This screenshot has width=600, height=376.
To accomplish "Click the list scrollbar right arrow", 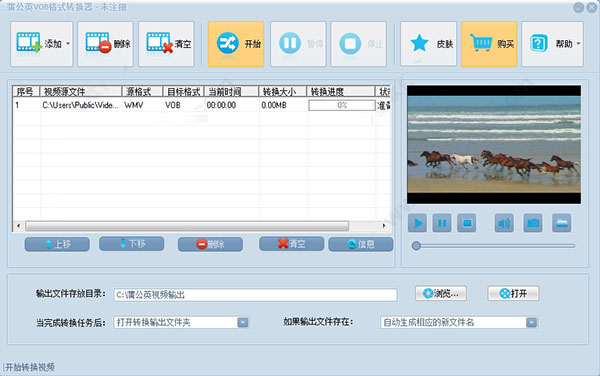I will click(384, 226).
